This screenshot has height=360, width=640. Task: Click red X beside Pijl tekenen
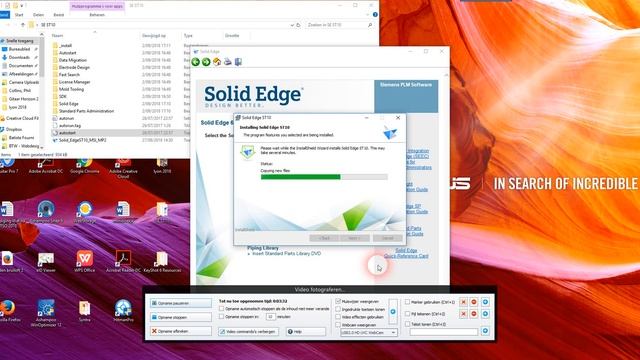coord(463,314)
